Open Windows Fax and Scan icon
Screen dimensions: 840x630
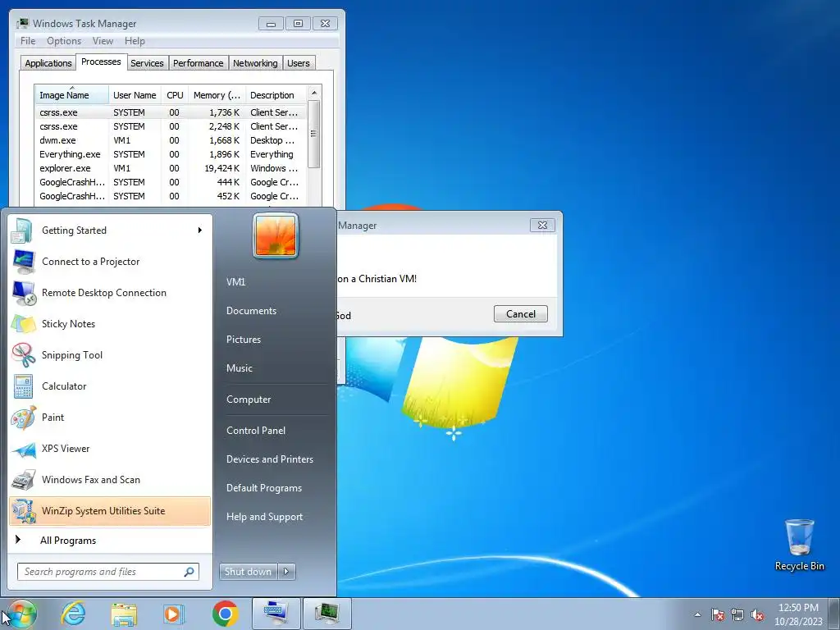23,480
